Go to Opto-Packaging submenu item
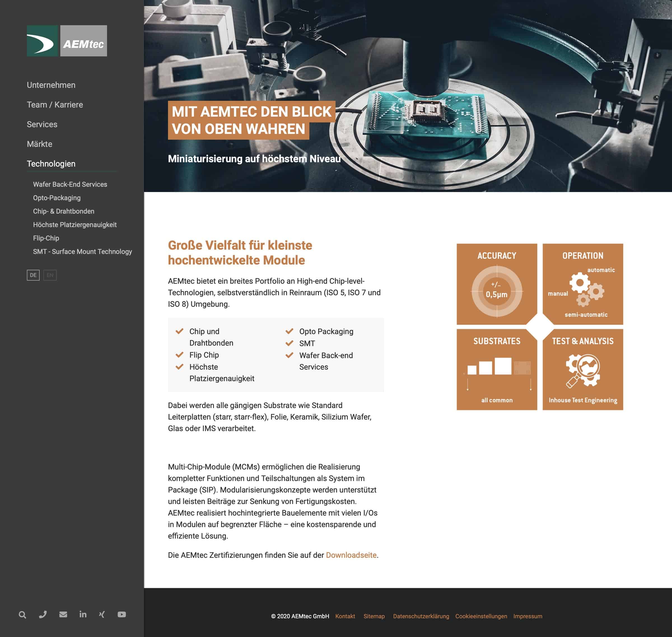Image resolution: width=672 pixels, height=637 pixels. 57,198
